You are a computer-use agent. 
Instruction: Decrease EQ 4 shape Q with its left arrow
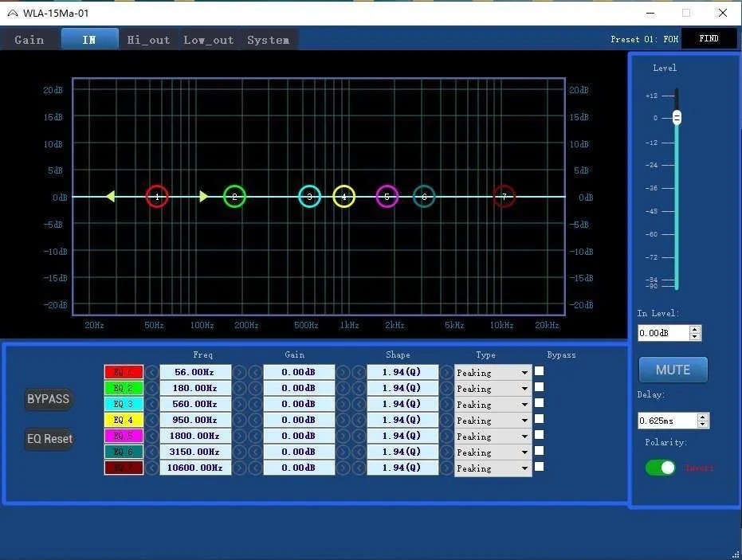(359, 420)
